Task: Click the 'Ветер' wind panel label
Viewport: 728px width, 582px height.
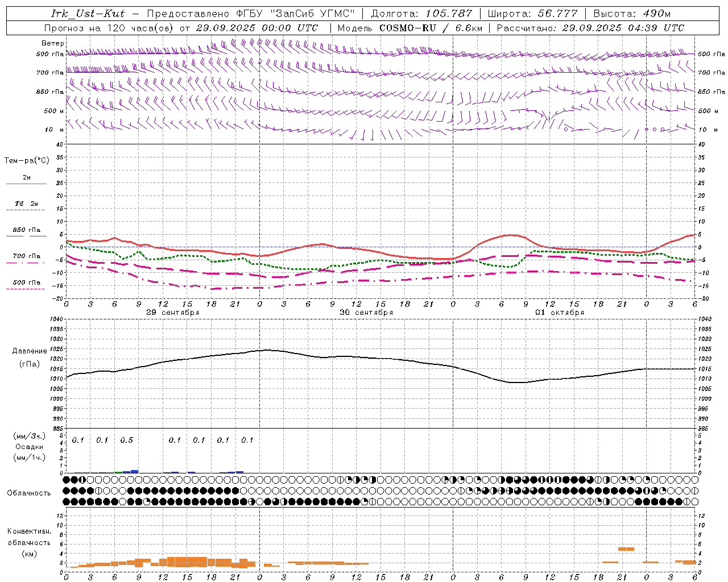Action: (53, 43)
